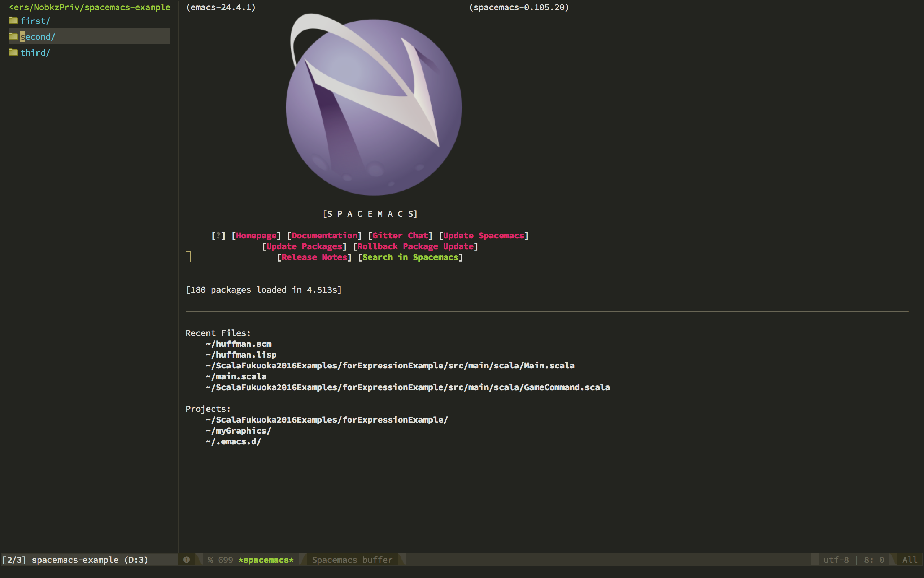Click the neotree modeline spacemacs-example (D:3)
Image resolution: width=924 pixels, height=578 pixels.
click(90, 560)
